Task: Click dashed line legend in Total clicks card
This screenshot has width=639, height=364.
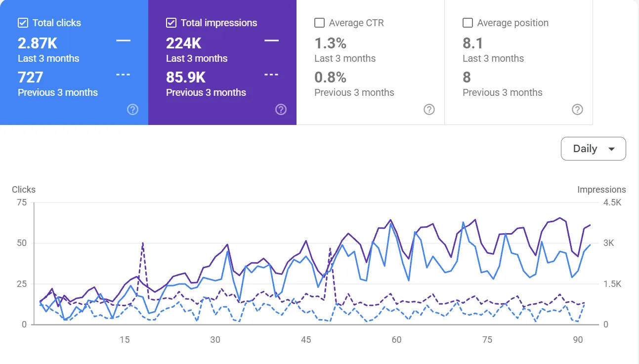Action: pos(123,75)
